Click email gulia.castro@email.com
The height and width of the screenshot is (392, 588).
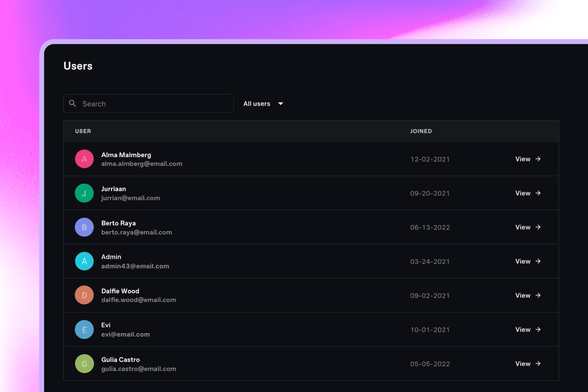[x=139, y=369]
